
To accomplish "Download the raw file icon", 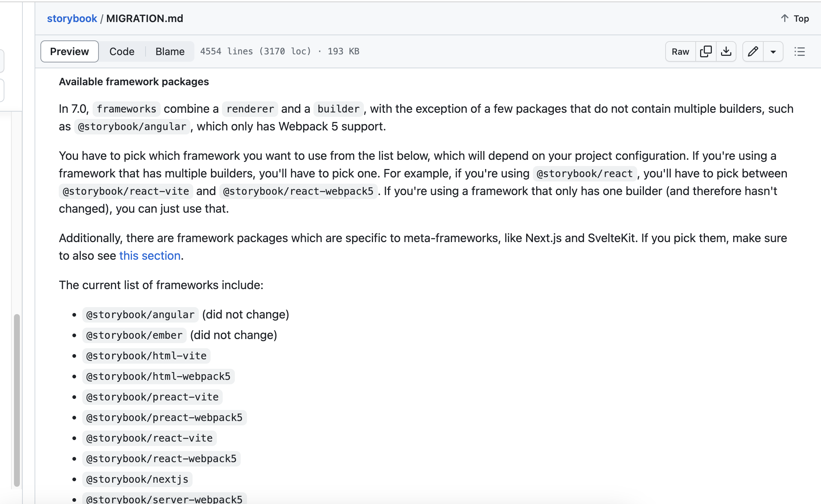I will [726, 51].
